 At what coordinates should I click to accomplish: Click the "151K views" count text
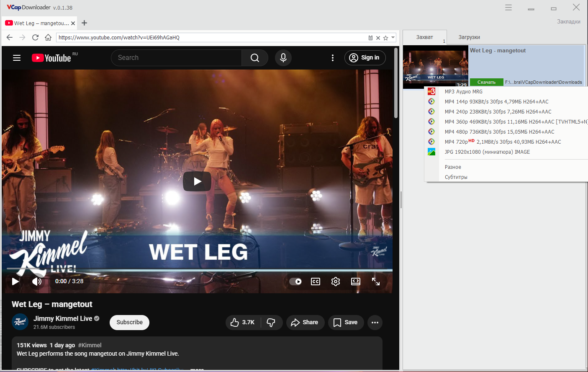pyautogui.click(x=32, y=345)
